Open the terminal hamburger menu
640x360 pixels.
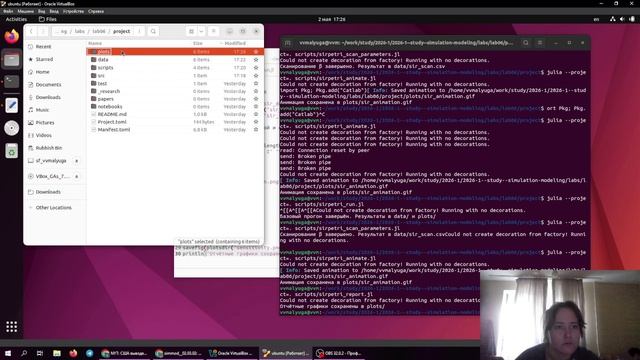click(x=540, y=42)
